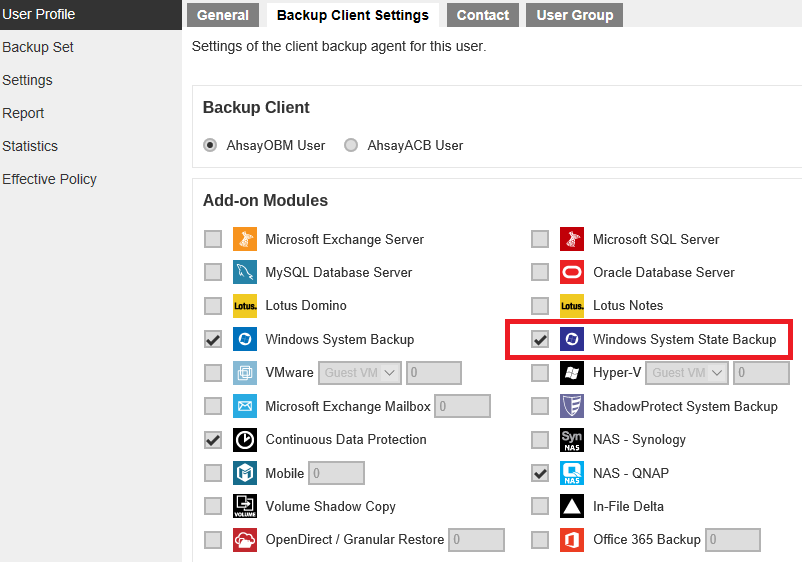Select the AhsayACB User radio button

point(351,145)
